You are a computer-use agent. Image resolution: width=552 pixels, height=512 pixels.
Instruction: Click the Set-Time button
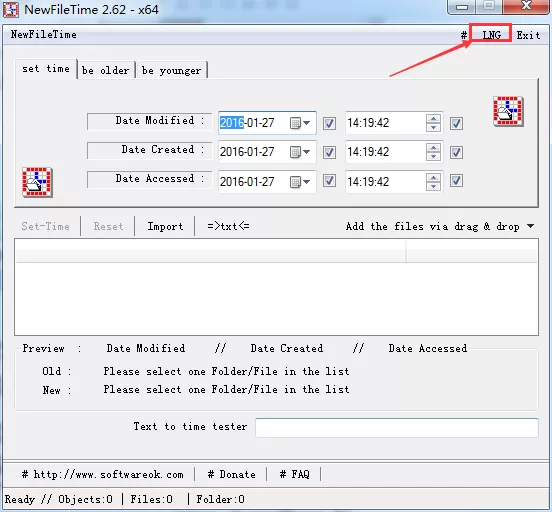[46, 226]
